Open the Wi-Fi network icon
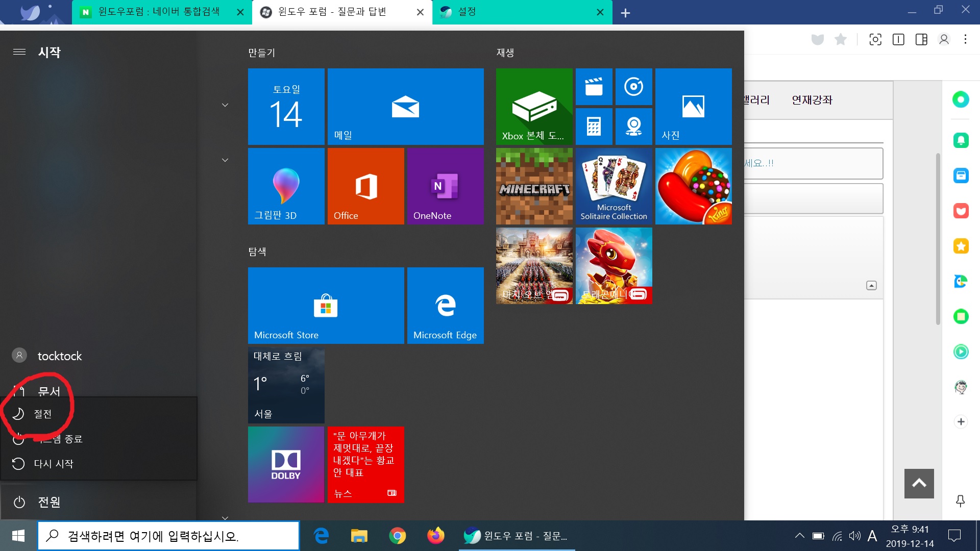This screenshot has width=980, height=551. point(837,536)
